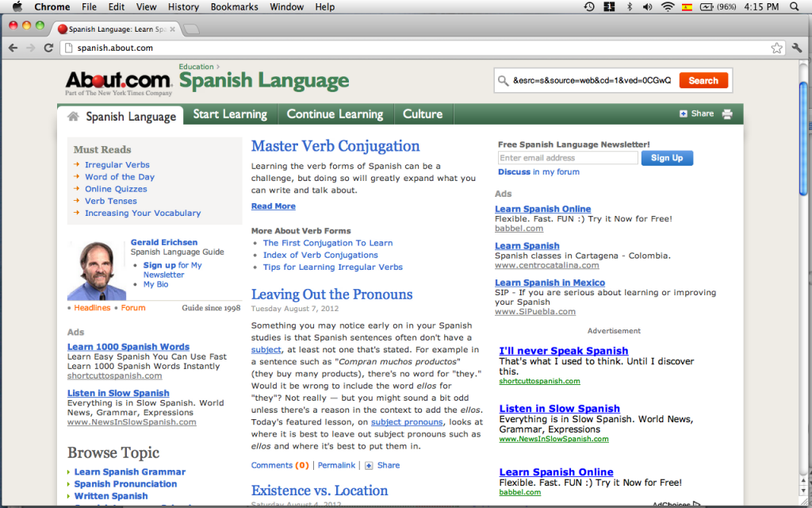Open Increasing Your Vocabulary link
The image size is (812, 508).
143,213
